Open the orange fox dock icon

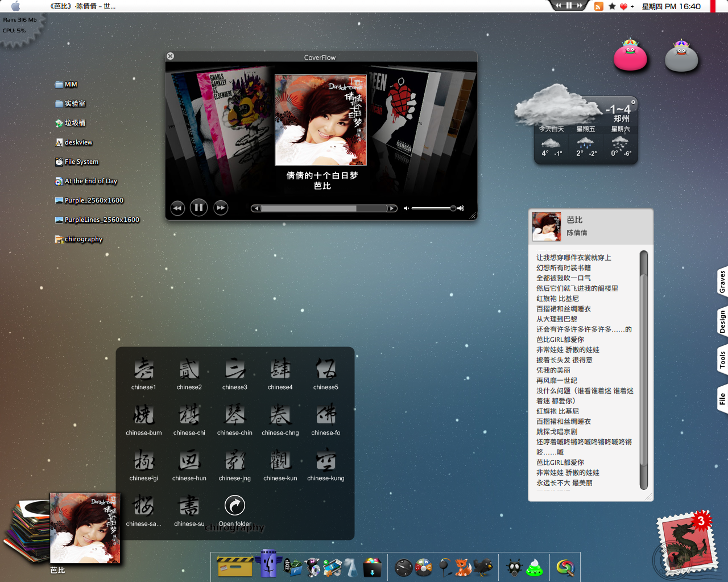pos(463,567)
